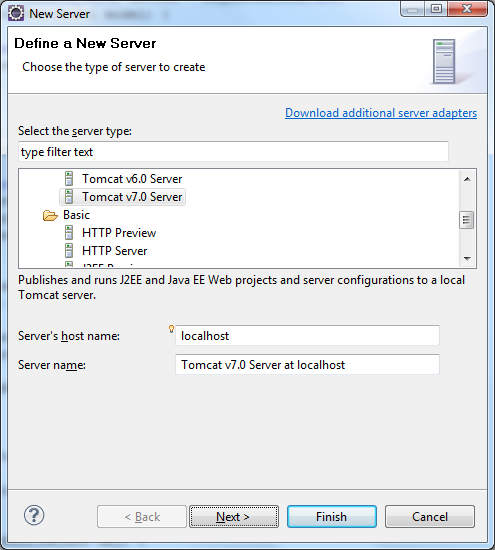This screenshot has width=495, height=550.
Task: Click the server list scroll down arrow
Action: 467,259
